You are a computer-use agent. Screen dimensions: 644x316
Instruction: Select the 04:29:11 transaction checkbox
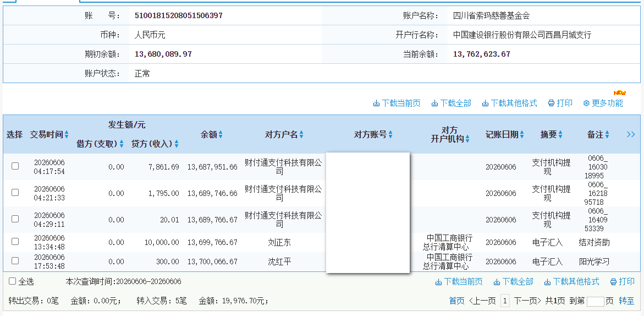[x=15, y=219]
